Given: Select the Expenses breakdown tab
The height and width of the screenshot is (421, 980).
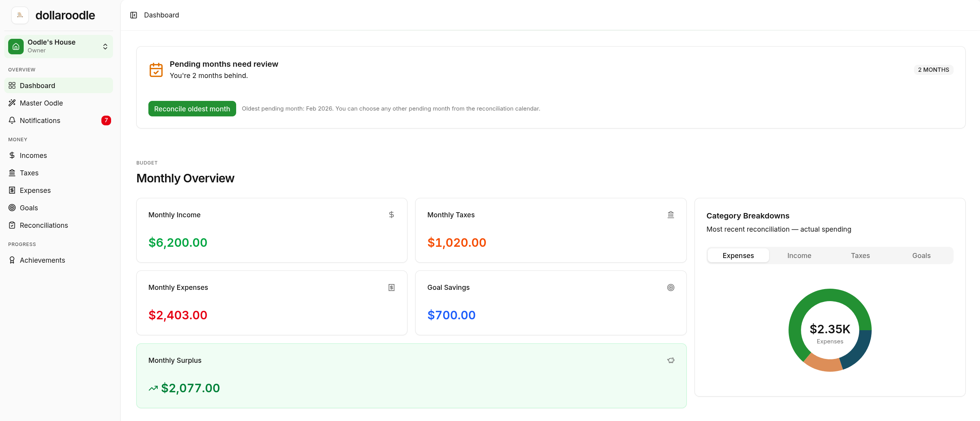Looking at the screenshot, I should click(738, 256).
